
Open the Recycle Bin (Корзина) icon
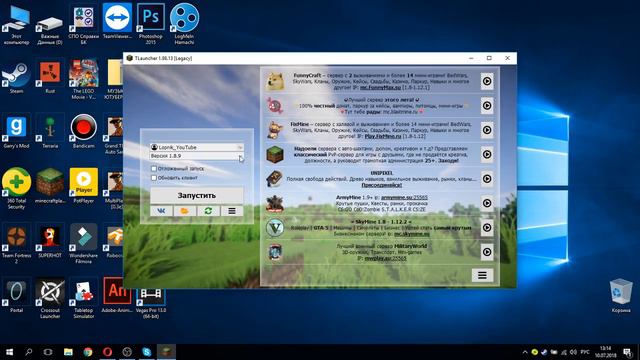[621, 296]
